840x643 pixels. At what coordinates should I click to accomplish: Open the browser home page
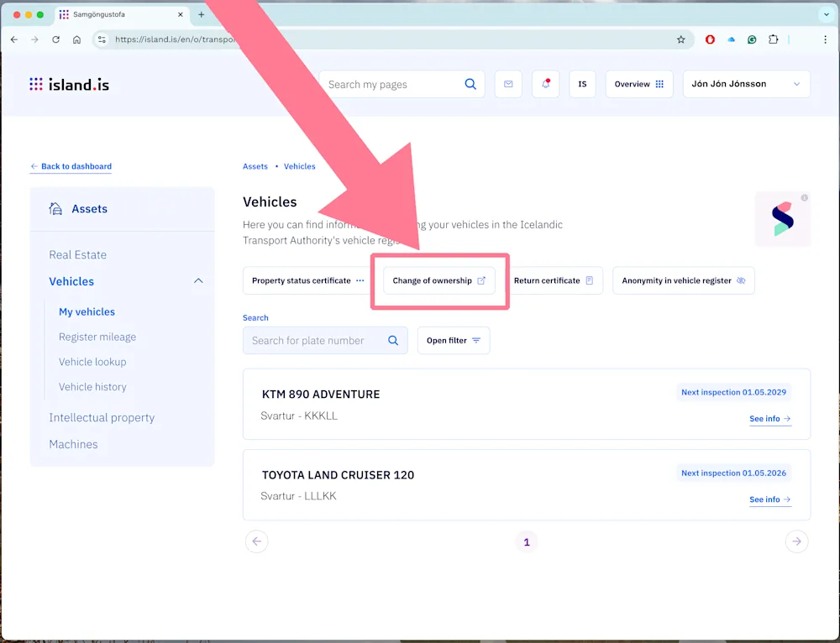(x=76, y=39)
